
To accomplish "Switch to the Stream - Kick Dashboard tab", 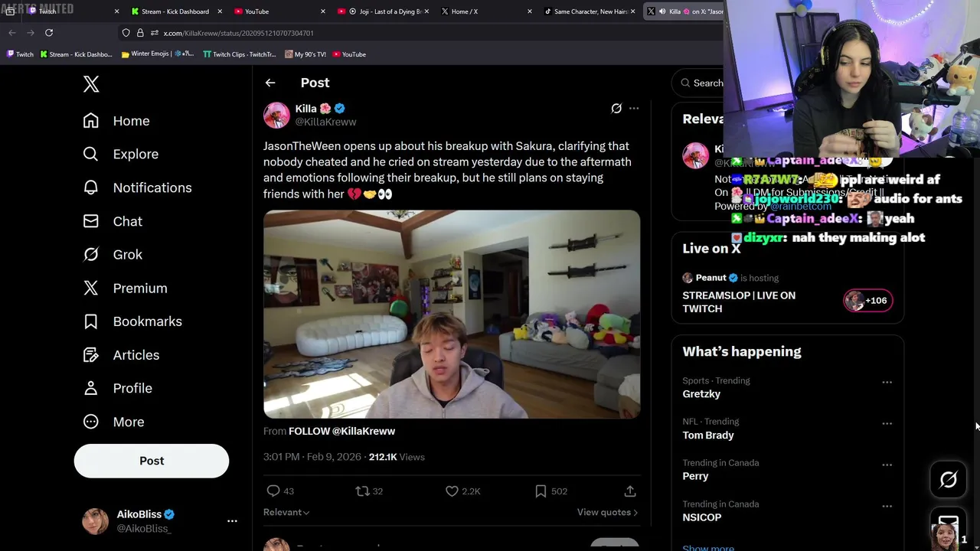I will tap(176, 11).
